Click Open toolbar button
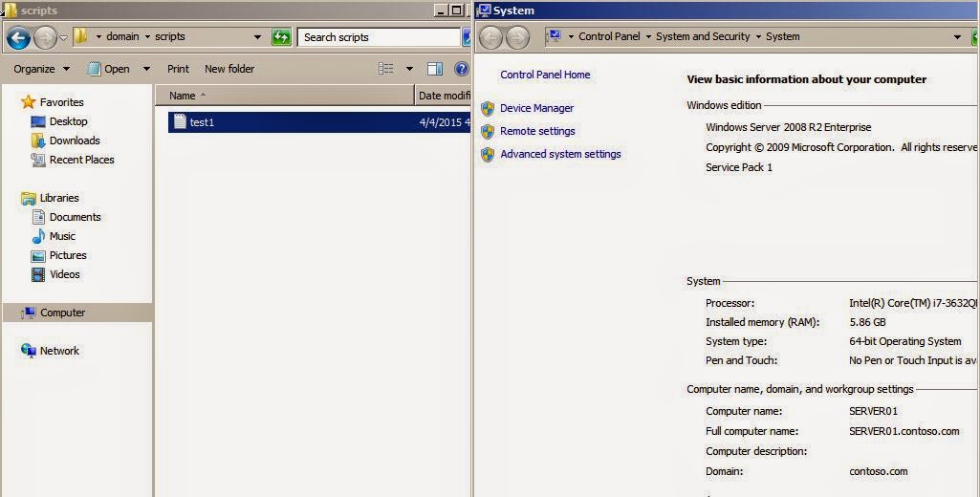Viewport: 980px width, 497px height. (109, 69)
